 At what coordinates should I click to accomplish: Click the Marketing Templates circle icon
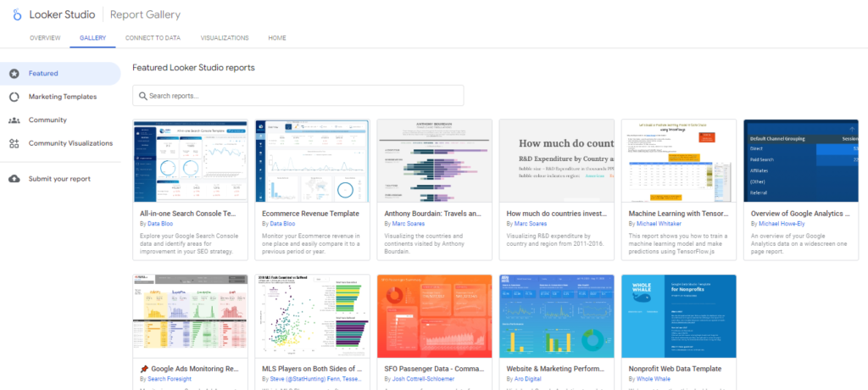(14, 97)
